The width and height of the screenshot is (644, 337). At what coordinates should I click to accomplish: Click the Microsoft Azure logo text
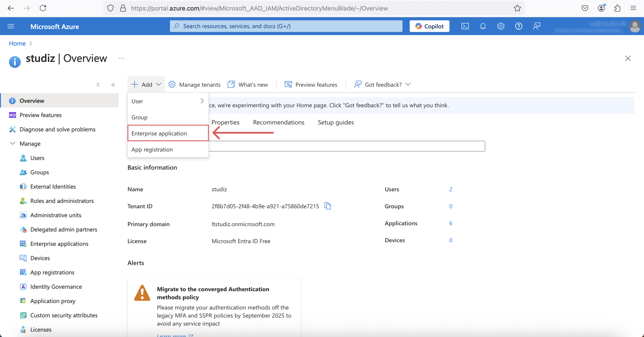coord(55,27)
